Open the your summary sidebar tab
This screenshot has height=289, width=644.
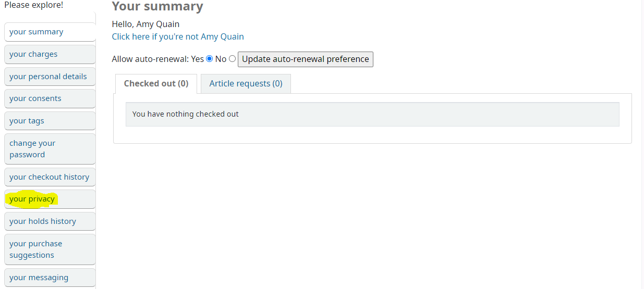coord(50,32)
